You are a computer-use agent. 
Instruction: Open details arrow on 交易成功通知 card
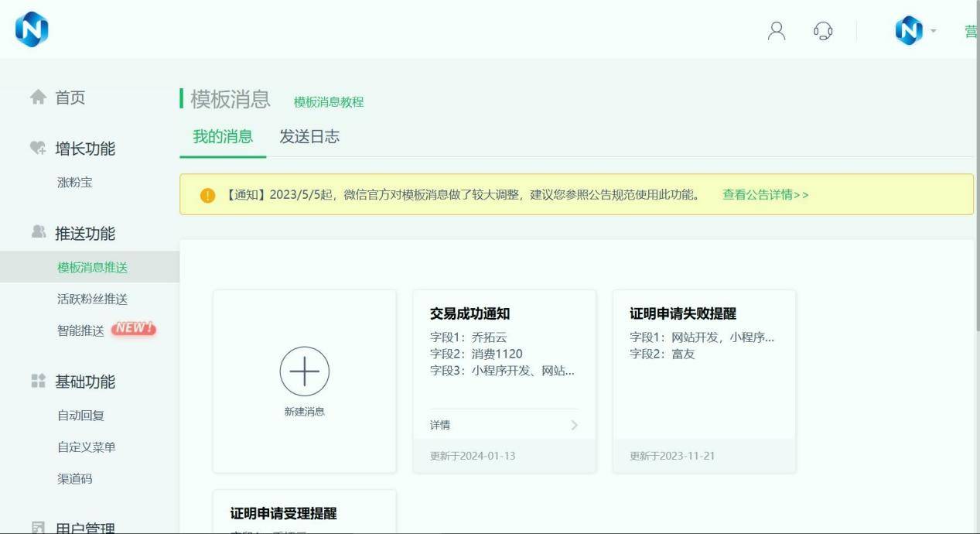574,425
